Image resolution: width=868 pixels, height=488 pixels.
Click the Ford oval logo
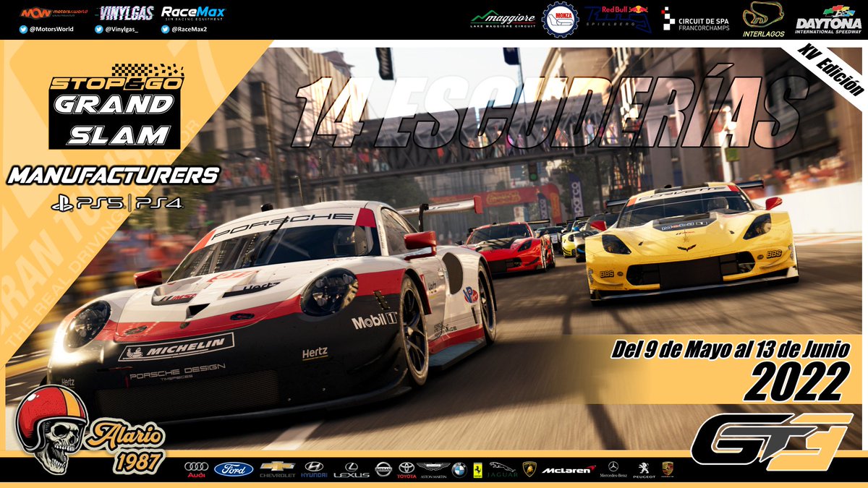234,469
